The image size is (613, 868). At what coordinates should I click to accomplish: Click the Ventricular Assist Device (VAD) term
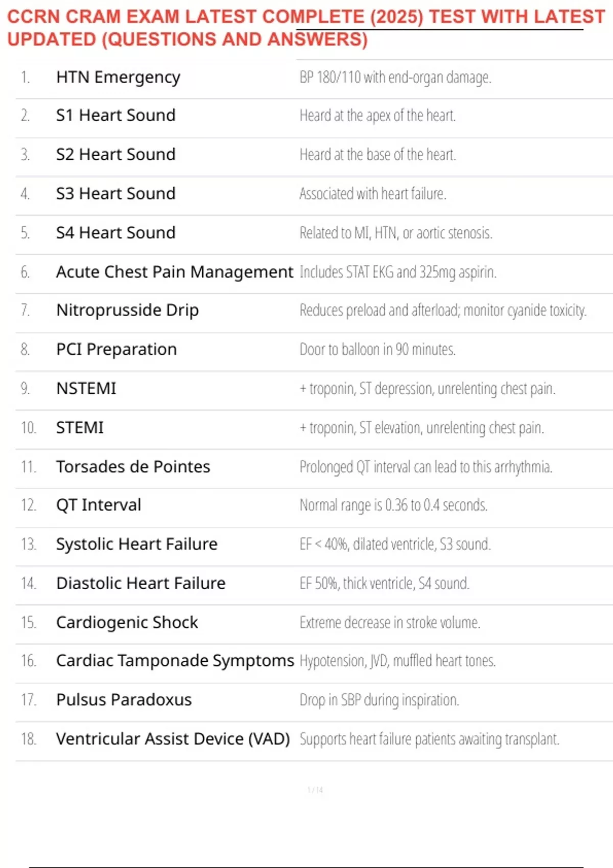point(173,739)
